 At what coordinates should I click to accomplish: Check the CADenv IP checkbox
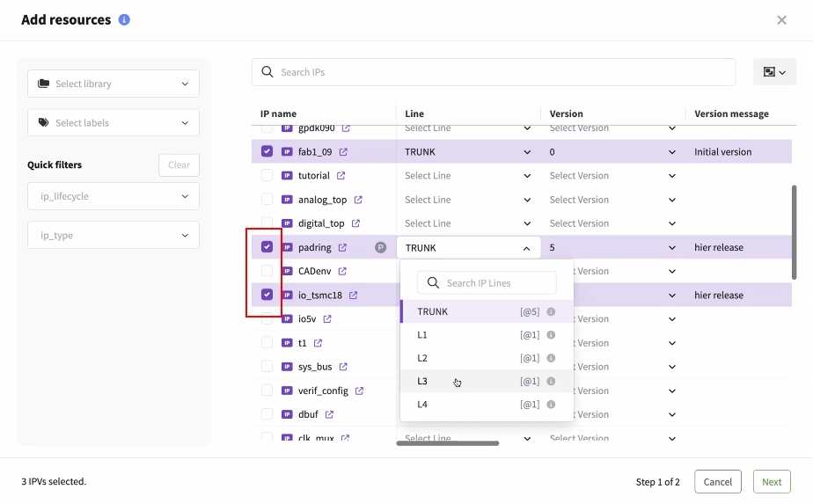[267, 271]
